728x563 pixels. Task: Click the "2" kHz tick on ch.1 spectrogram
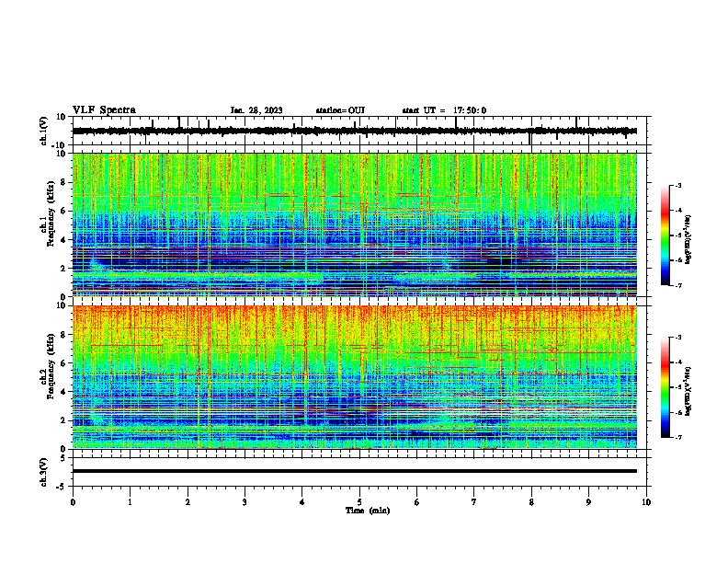point(63,268)
